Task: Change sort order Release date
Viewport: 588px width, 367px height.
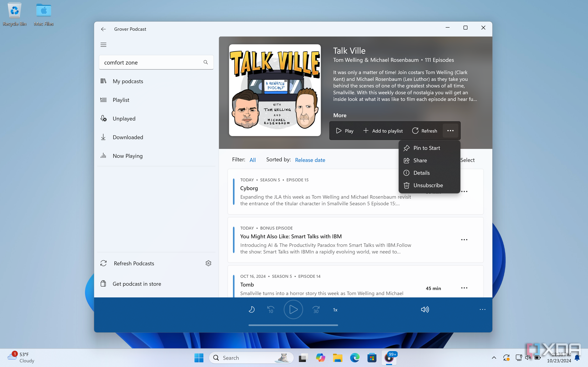Action: click(x=310, y=160)
